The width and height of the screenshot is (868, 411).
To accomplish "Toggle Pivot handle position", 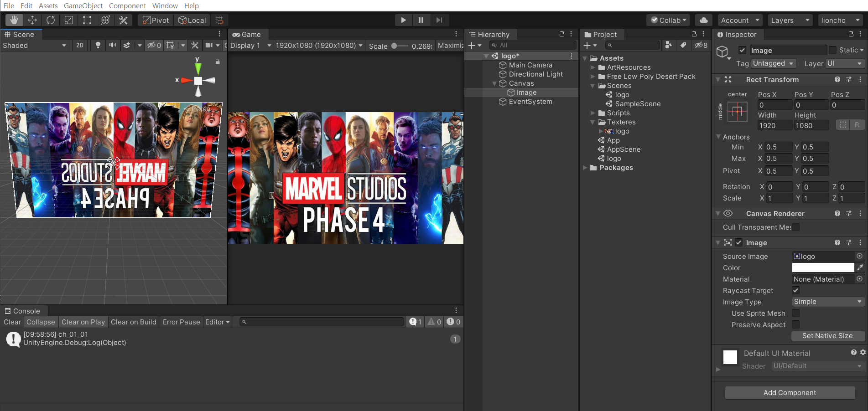I will (x=156, y=20).
